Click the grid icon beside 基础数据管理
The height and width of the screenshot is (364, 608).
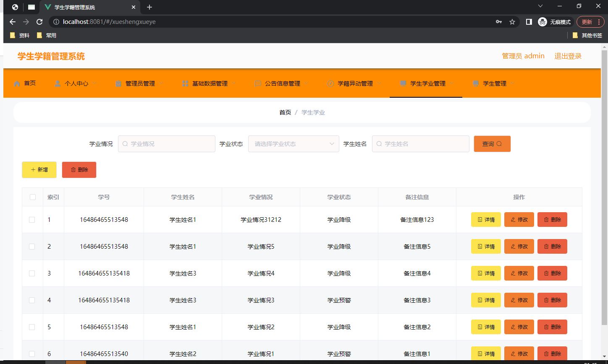coord(185,83)
